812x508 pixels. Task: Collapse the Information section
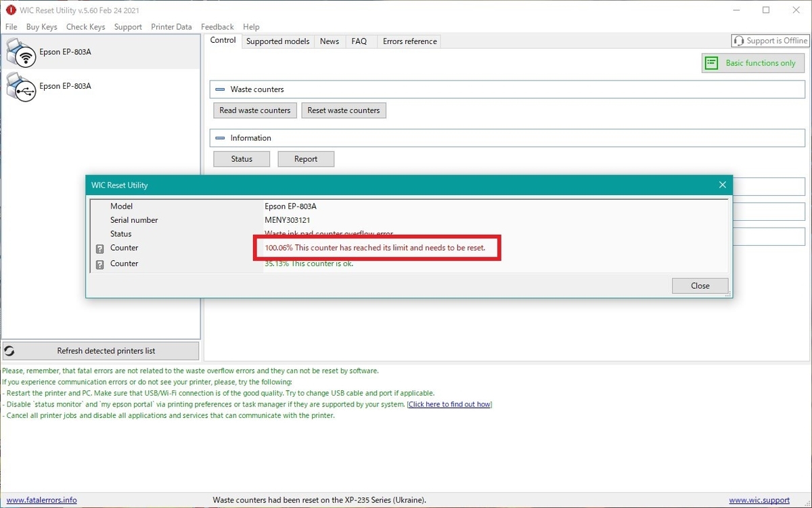point(219,138)
